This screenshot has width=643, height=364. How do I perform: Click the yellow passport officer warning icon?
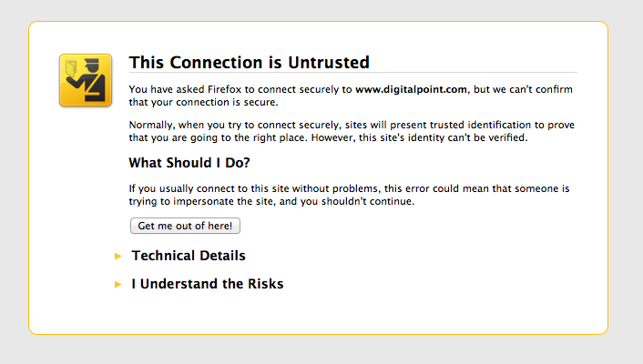tap(86, 80)
